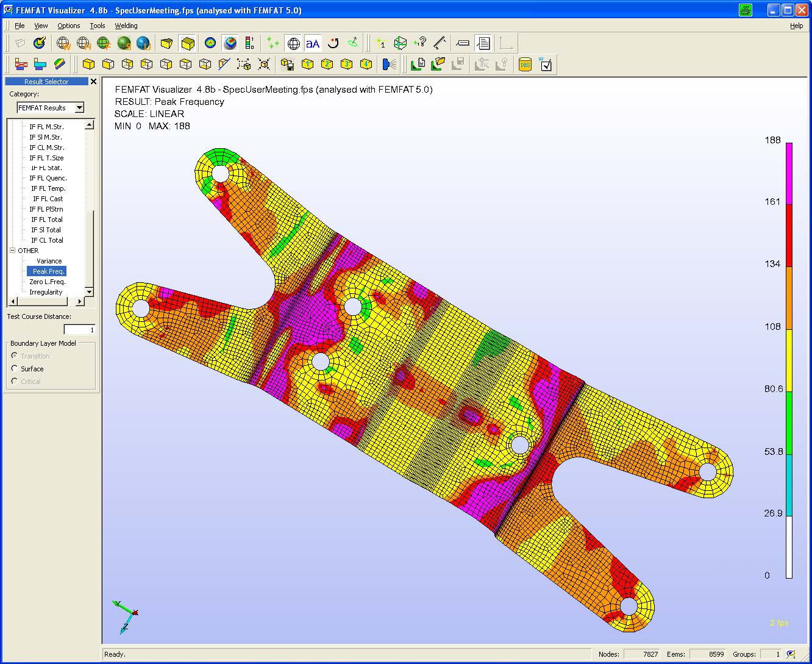The height and width of the screenshot is (664, 812).
Task: Open the Welding menu
Action: pyautogui.click(x=126, y=26)
